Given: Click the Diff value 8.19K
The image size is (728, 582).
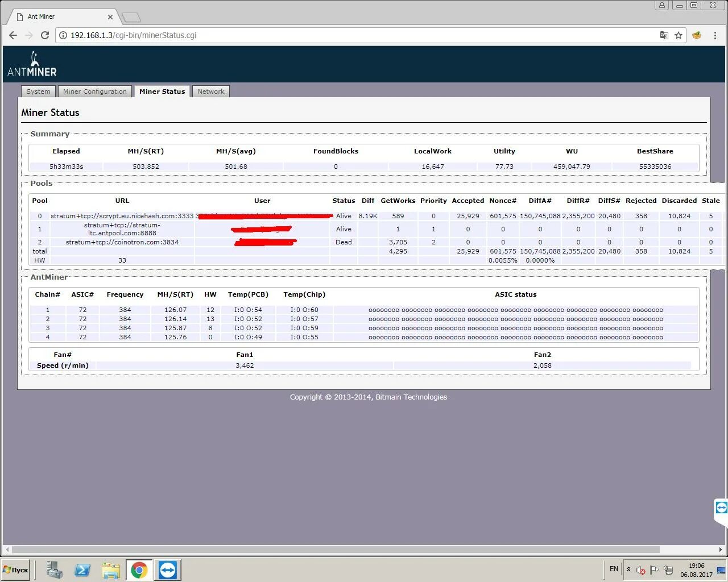Looking at the screenshot, I should 368,216.
